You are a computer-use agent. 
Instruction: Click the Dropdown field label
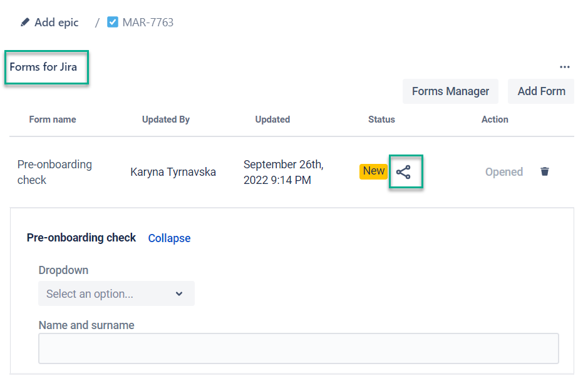[63, 270]
